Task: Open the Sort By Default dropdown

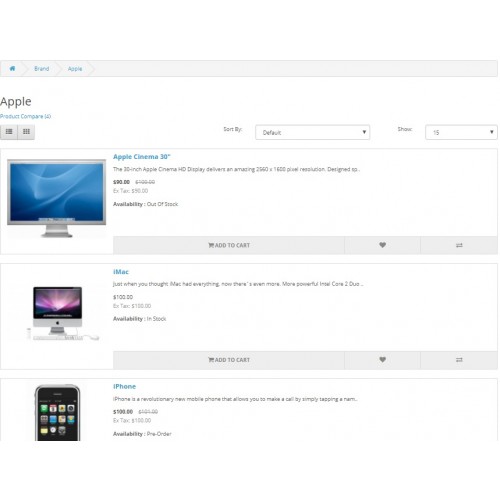Action: 312,132
